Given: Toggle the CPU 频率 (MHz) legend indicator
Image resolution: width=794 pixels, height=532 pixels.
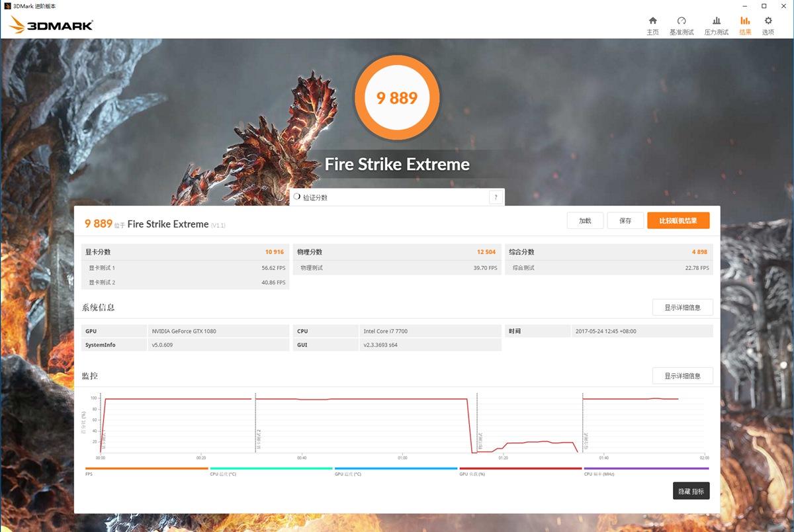Looking at the screenshot, I should pyautogui.click(x=646, y=468).
